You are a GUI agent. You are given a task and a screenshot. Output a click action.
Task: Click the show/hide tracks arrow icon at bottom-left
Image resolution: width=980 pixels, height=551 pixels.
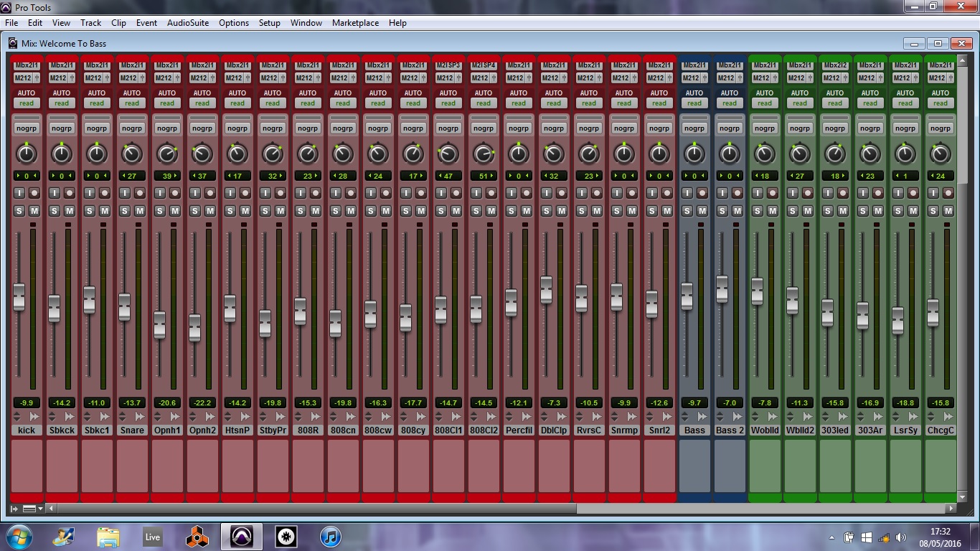coord(14,509)
